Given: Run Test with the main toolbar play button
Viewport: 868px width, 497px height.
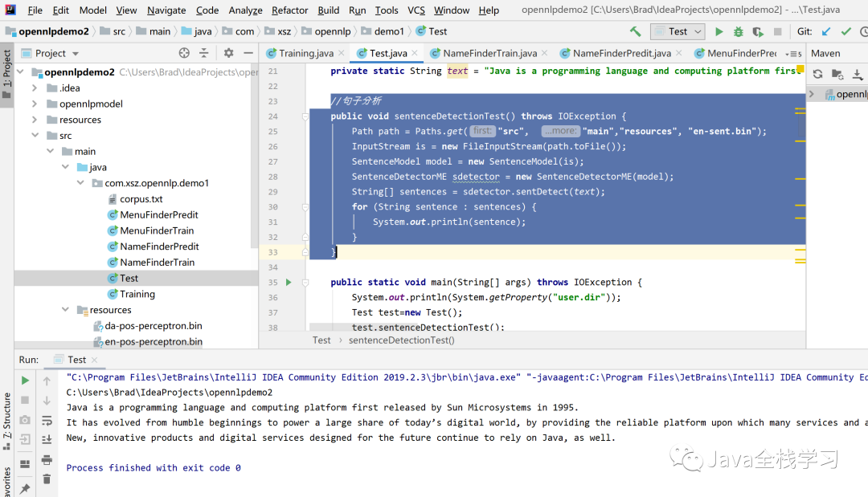Looking at the screenshot, I should click(719, 31).
